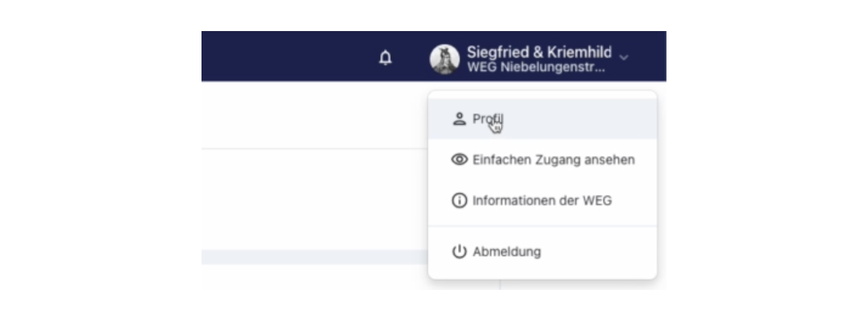This screenshot has height=321, width=868.
Task: Select Einfachen Zugang ansehen
Action: 553,160
